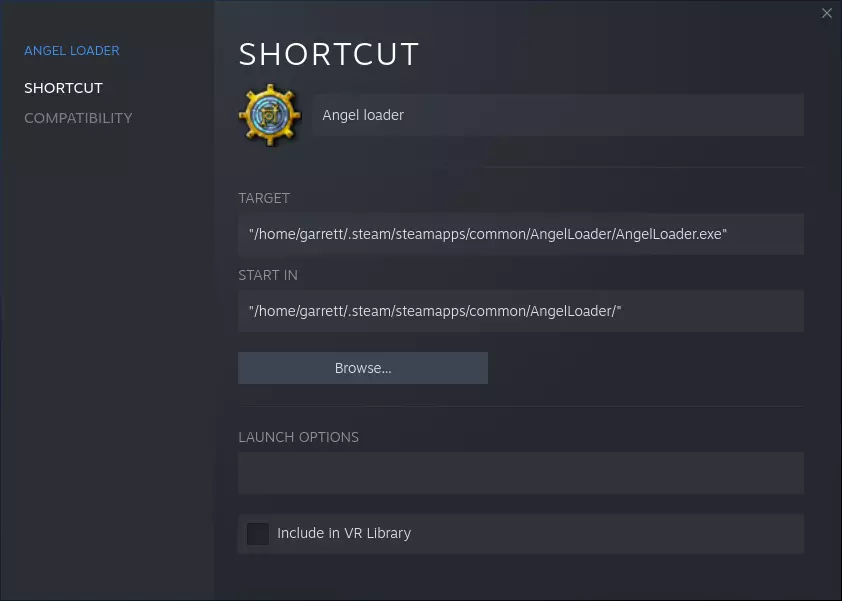Close the shortcut properties dialog
Screen dimensions: 842x601
point(826,13)
